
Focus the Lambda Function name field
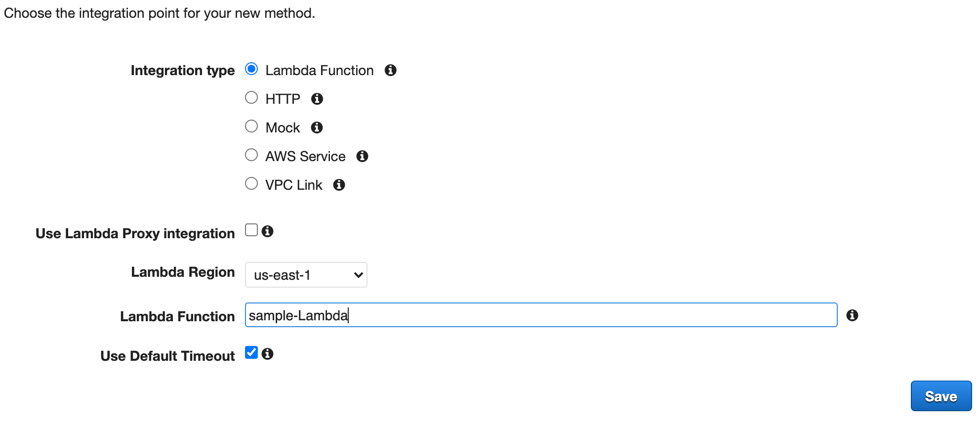point(541,315)
